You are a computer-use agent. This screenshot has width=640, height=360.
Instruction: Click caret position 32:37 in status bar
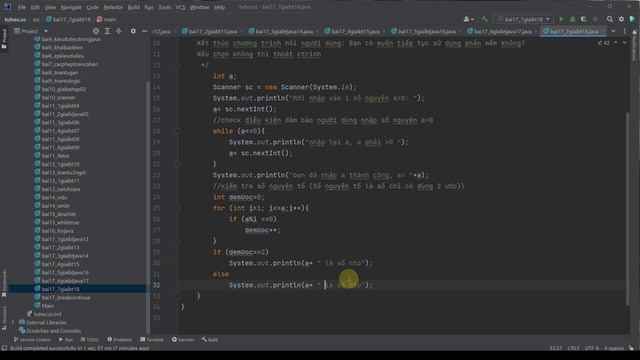coord(555,348)
